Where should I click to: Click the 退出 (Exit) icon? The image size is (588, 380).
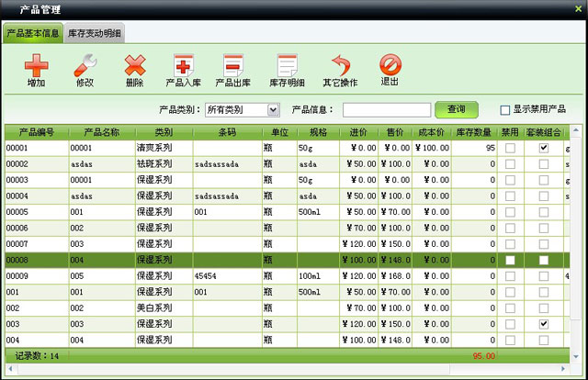pos(390,65)
